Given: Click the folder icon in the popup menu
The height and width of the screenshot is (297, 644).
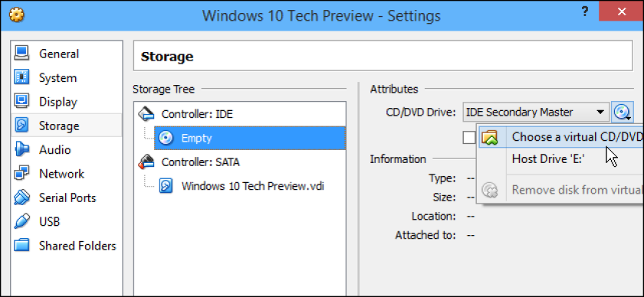Looking at the screenshot, I should tap(490, 137).
